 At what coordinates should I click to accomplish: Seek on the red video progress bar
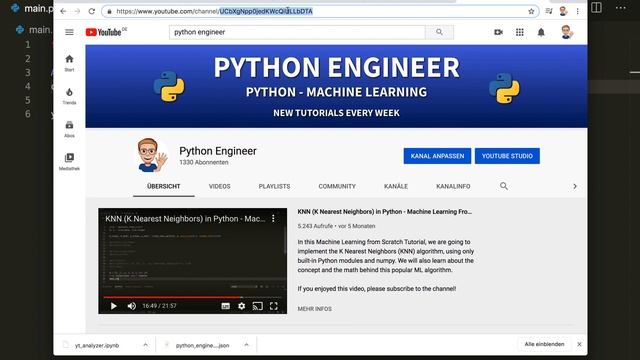(192, 297)
